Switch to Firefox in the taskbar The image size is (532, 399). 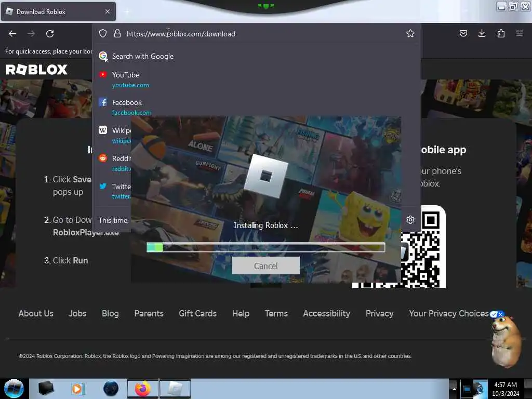click(x=143, y=389)
